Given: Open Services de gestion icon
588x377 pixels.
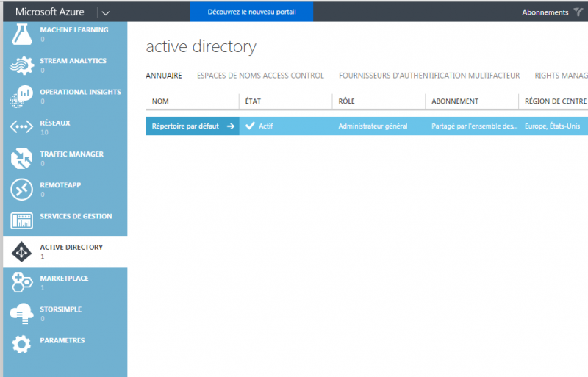Looking at the screenshot, I should point(22,220).
